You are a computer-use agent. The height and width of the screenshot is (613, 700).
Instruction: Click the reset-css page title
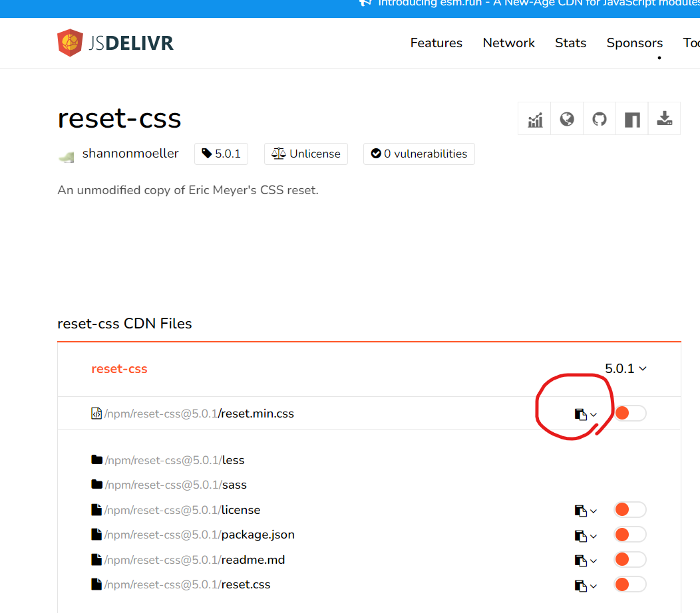coord(119,118)
